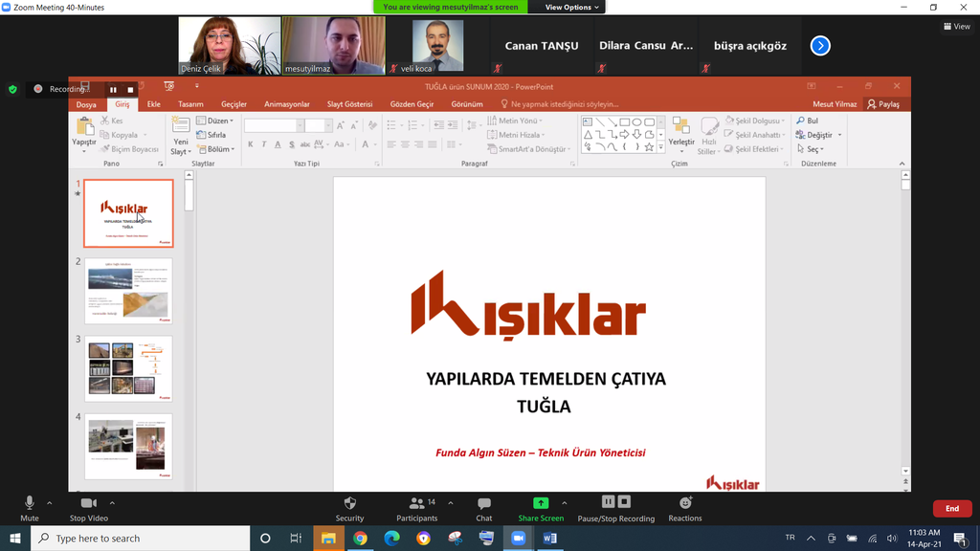Open the Düzen layout dropdown
The height and width of the screenshot is (551, 980).
point(215,121)
